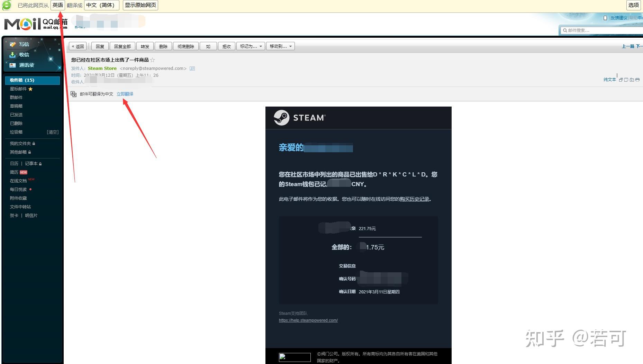643x364 pixels.
Task: Click the QQ邮箱 Mail logo
Action: 36,24
